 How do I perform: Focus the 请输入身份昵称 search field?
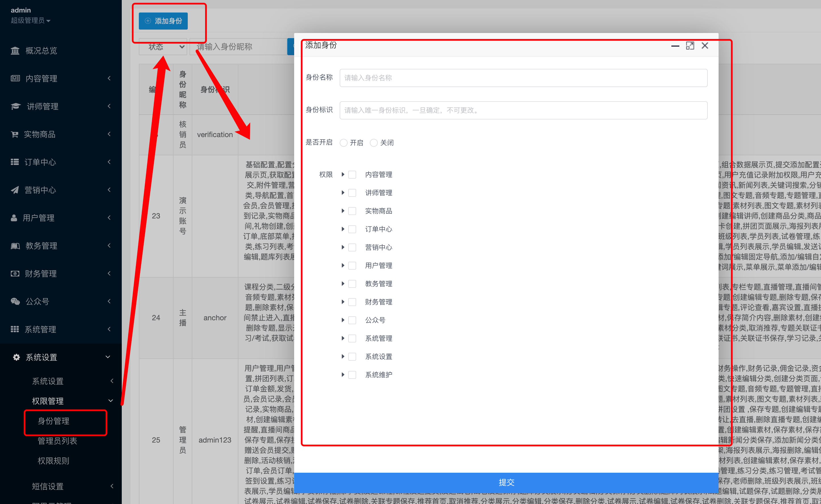pos(238,47)
